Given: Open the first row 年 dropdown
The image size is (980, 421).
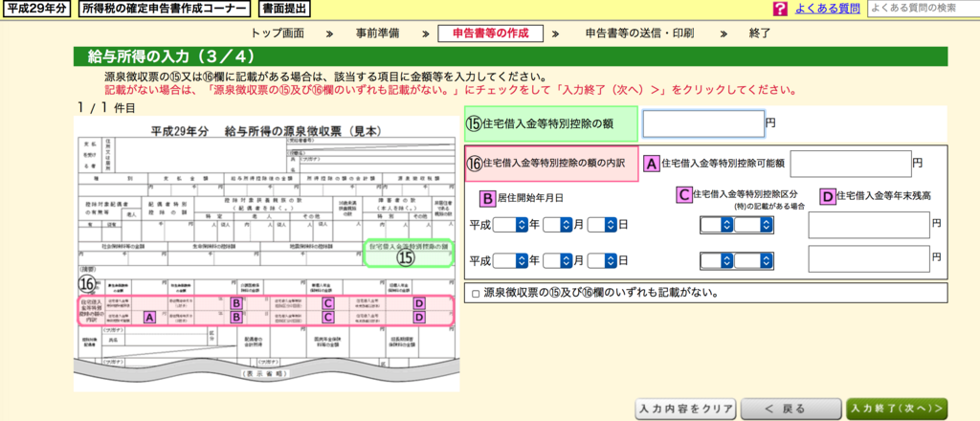Looking at the screenshot, I should coord(511,226).
